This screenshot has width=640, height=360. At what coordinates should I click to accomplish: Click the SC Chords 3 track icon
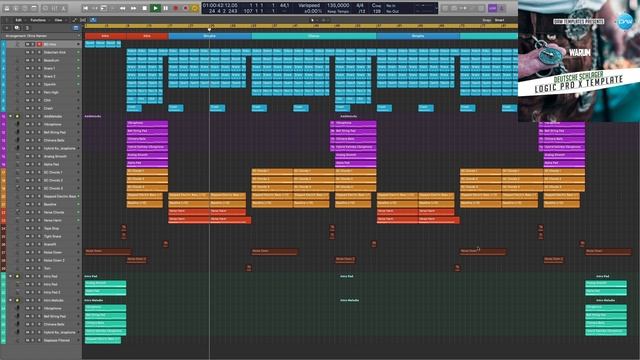18,188
